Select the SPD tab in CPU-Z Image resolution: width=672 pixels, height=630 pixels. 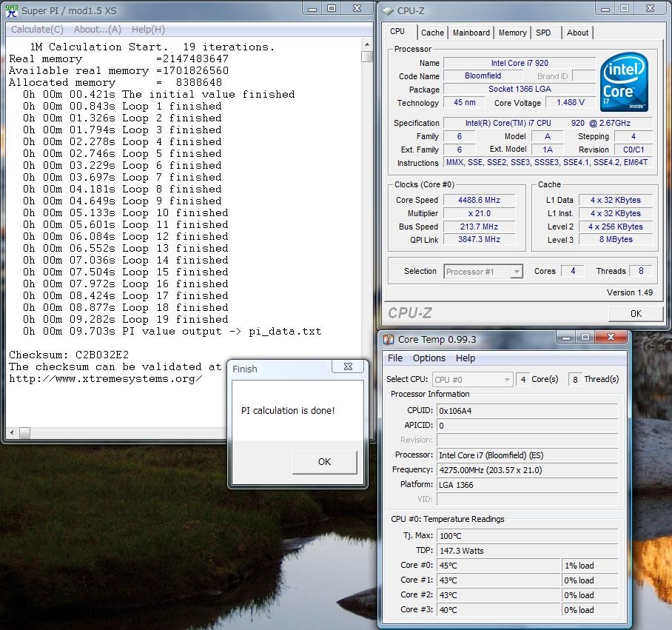click(543, 33)
